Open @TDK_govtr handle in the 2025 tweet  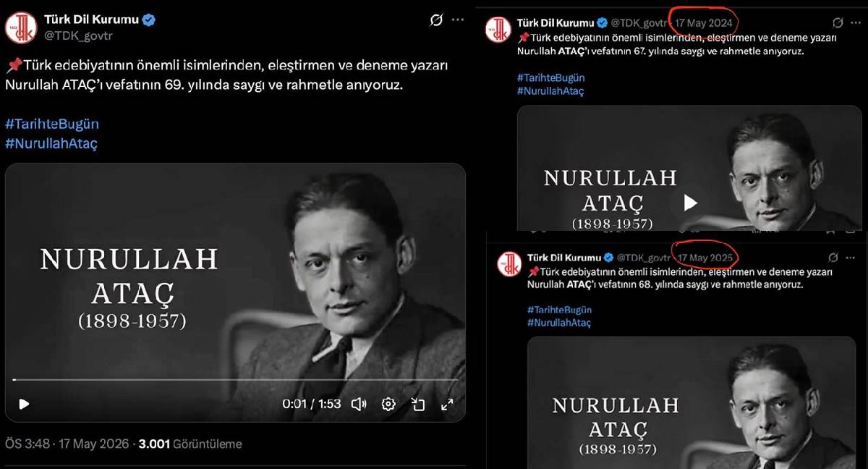[644, 258]
